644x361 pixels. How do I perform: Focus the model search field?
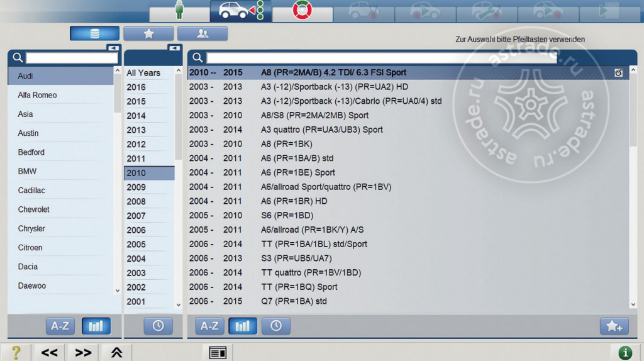[x=382, y=58]
